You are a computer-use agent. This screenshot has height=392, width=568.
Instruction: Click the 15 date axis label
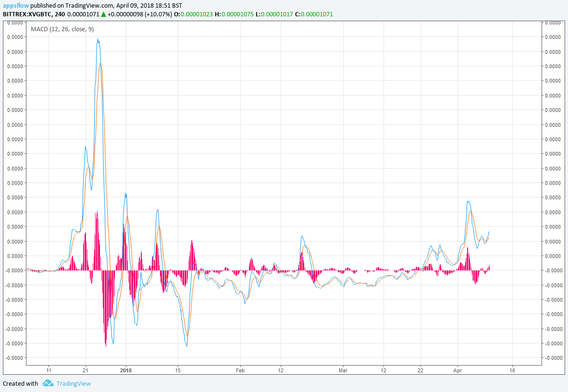(177, 370)
